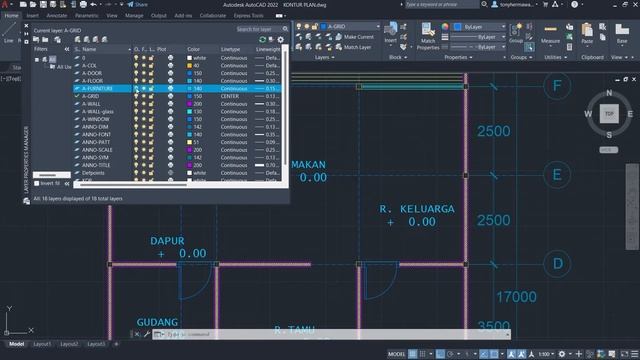The width and height of the screenshot is (640, 360).
Task: Click the Match Properties tool
Action: tap(428, 36)
